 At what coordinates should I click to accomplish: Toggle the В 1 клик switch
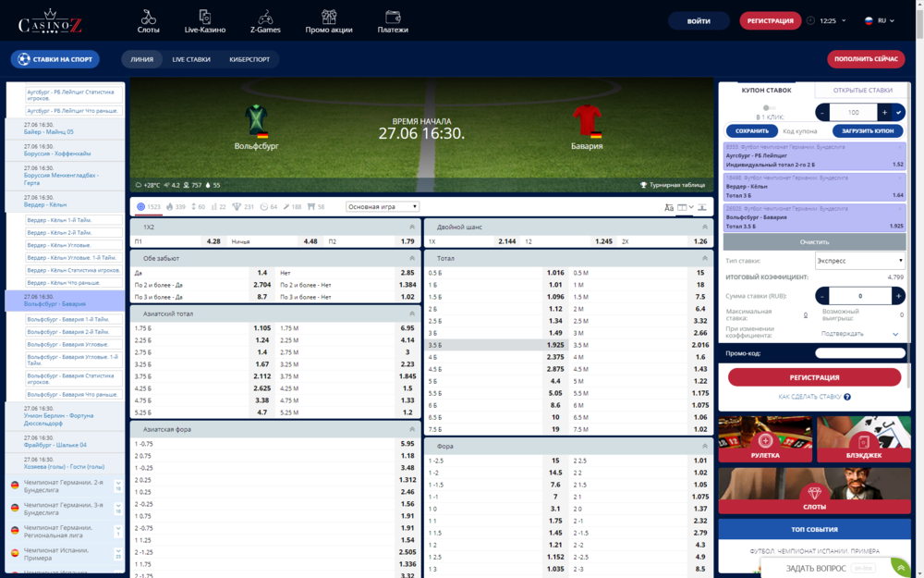pyautogui.click(x=769, y=108)
